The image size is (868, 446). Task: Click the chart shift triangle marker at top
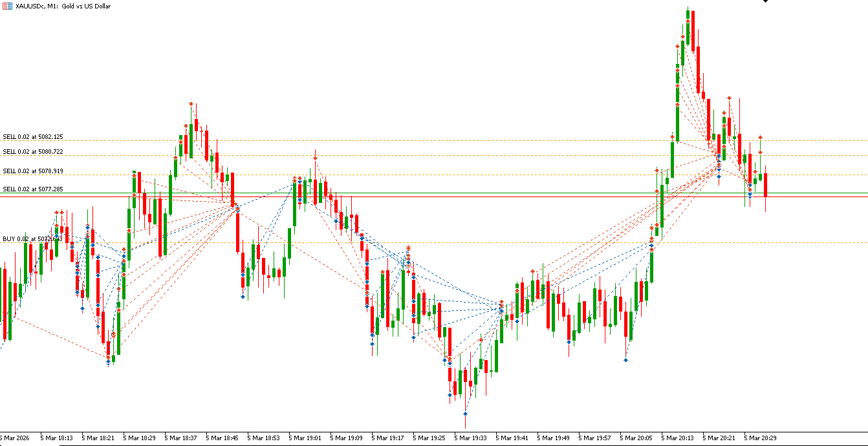click(x=766, y=1)
